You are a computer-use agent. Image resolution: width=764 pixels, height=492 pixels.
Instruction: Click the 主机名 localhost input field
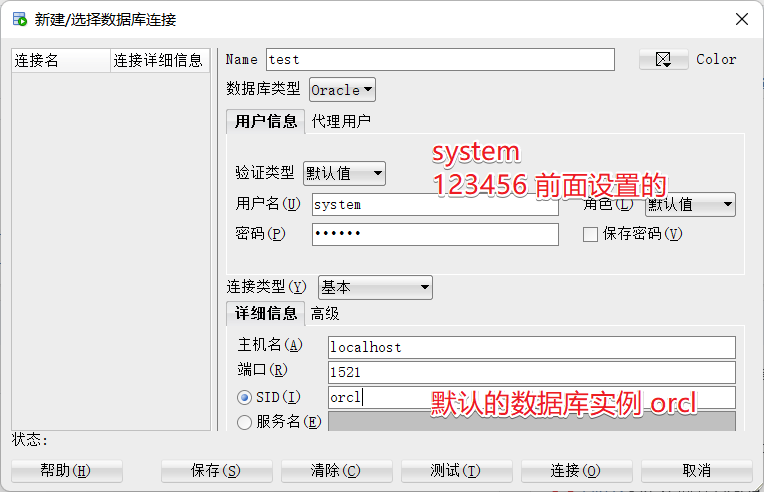(531, 348)
